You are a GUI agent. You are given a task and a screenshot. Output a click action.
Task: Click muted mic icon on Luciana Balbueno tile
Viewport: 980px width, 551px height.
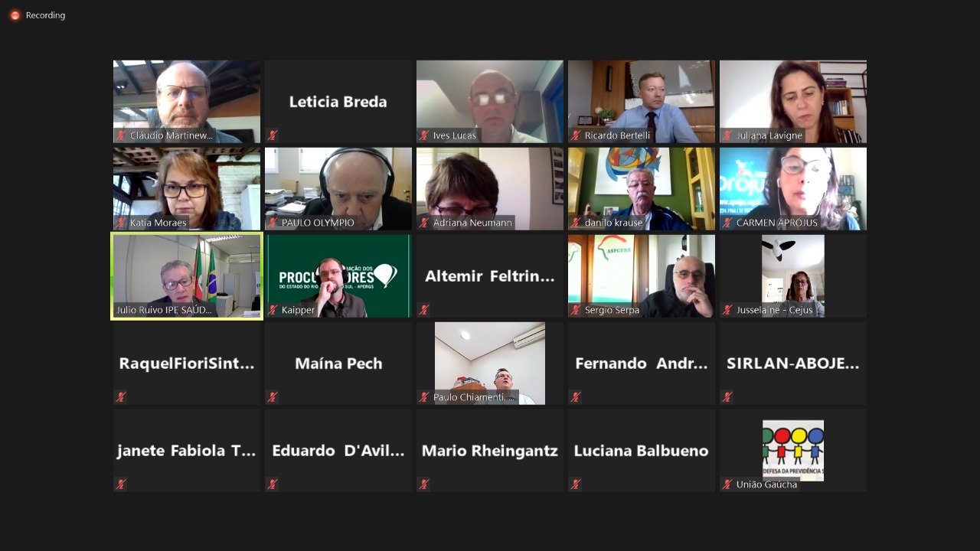point(576,484)
